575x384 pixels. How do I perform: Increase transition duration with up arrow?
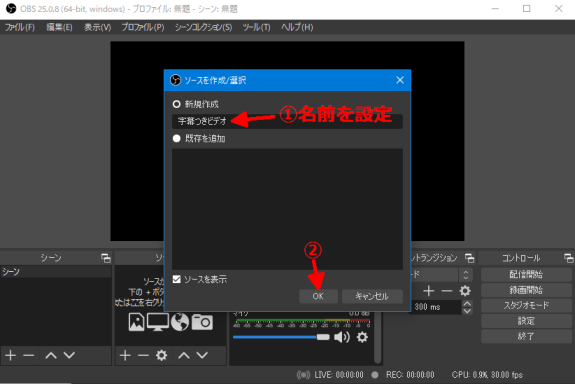point(467,303)
